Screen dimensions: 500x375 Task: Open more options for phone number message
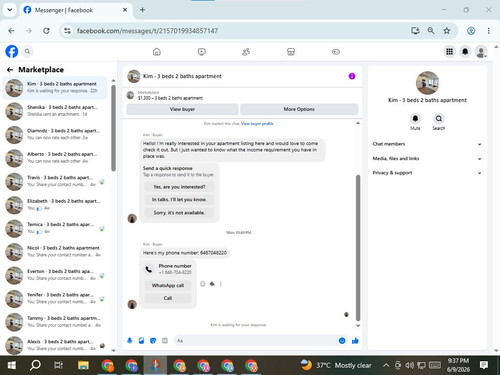pyautogui.click(x=221, y=284)
